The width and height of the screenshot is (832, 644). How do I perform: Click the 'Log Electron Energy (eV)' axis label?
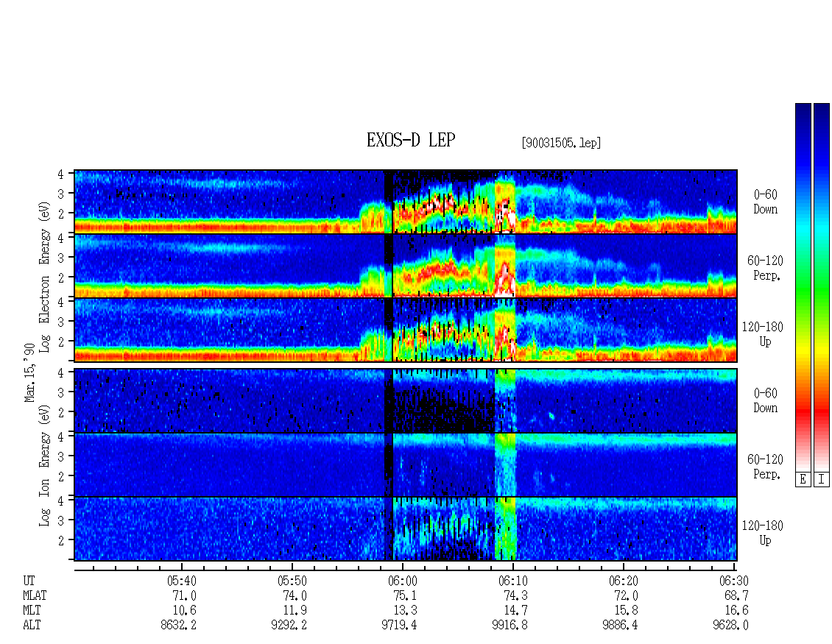tap(45, 277)
